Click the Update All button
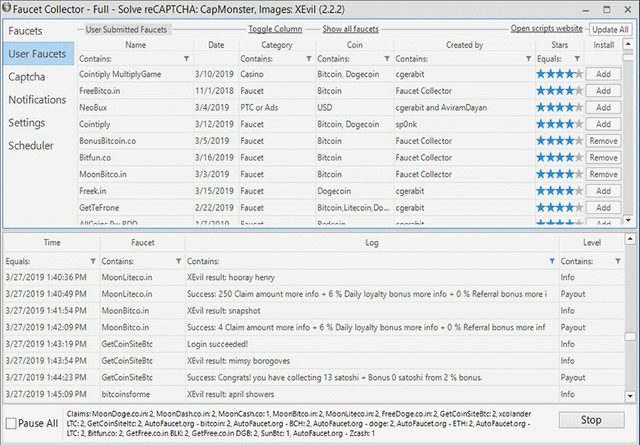The height and width of the screenshot is (445, 640). tap(610, 29)
